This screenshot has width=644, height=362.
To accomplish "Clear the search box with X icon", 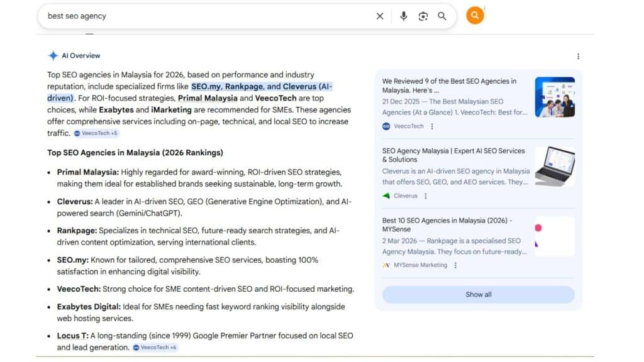I will (379, 16).
